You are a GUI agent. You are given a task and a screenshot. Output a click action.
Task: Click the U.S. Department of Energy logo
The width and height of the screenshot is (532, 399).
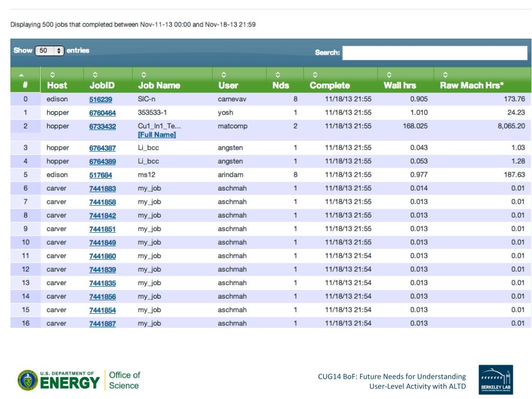(59, 380)
